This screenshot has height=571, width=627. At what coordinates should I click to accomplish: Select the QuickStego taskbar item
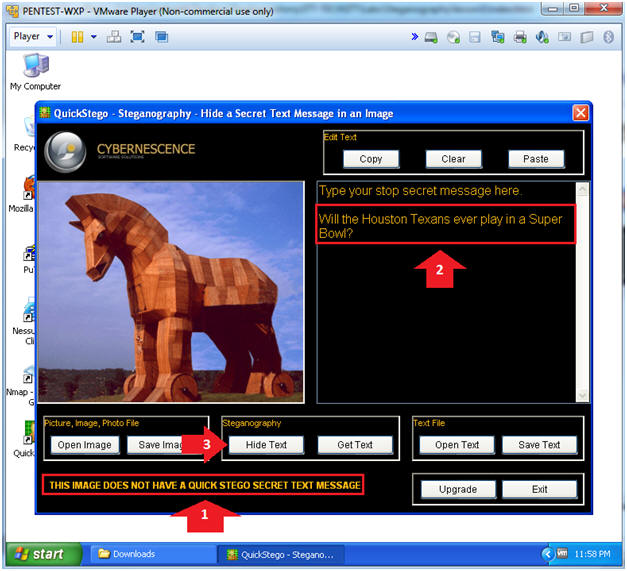(x=280, y=555)
